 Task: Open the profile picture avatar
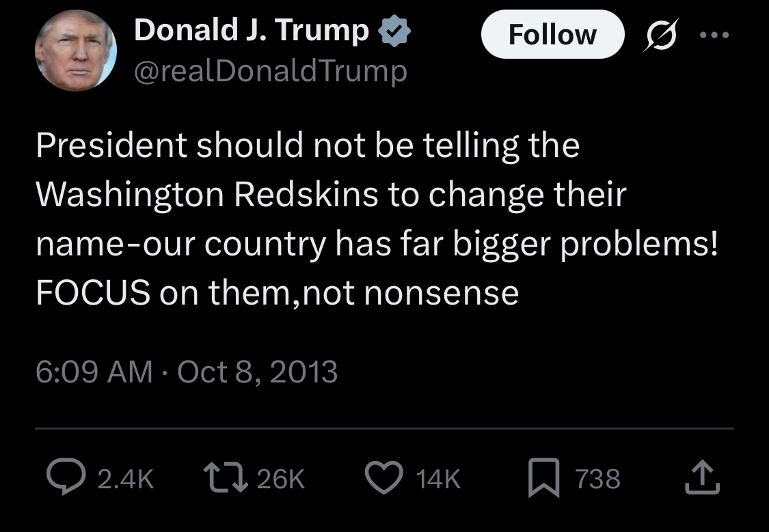pos(76,51)
